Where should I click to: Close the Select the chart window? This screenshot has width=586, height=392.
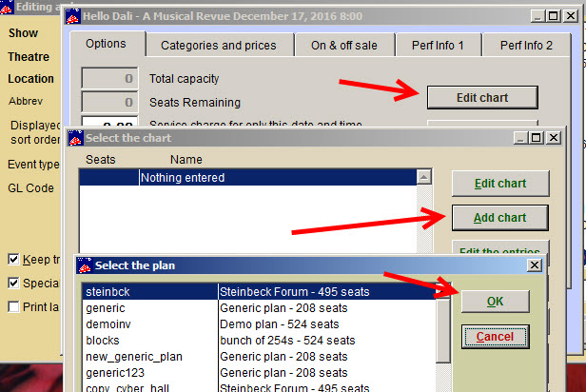554,138
